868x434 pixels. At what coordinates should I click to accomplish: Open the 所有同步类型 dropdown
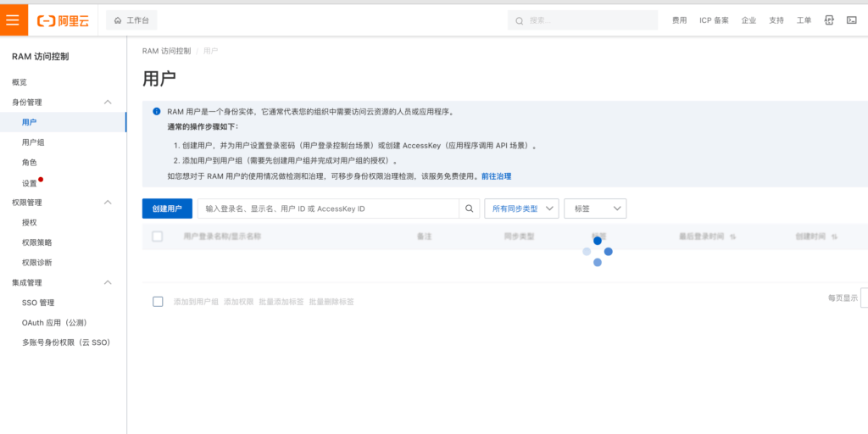tap(520, 209)
